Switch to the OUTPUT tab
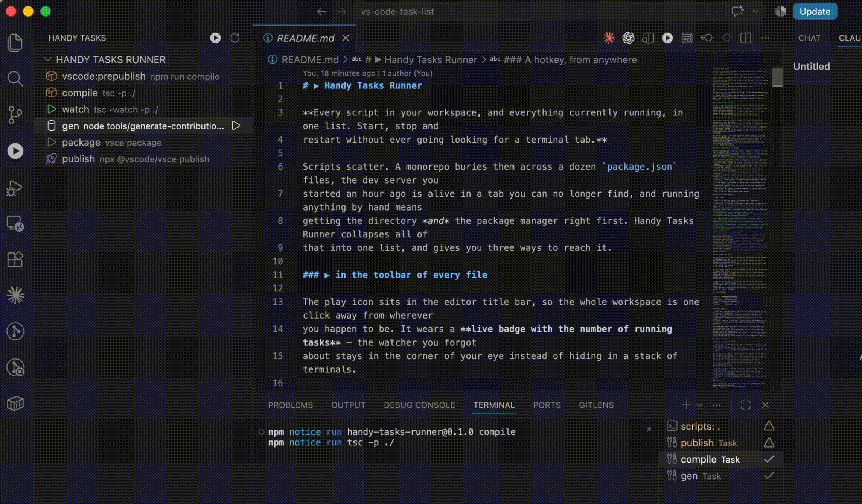Image resolution: width=862 pixels, height=504 pixels. [348, 405]
